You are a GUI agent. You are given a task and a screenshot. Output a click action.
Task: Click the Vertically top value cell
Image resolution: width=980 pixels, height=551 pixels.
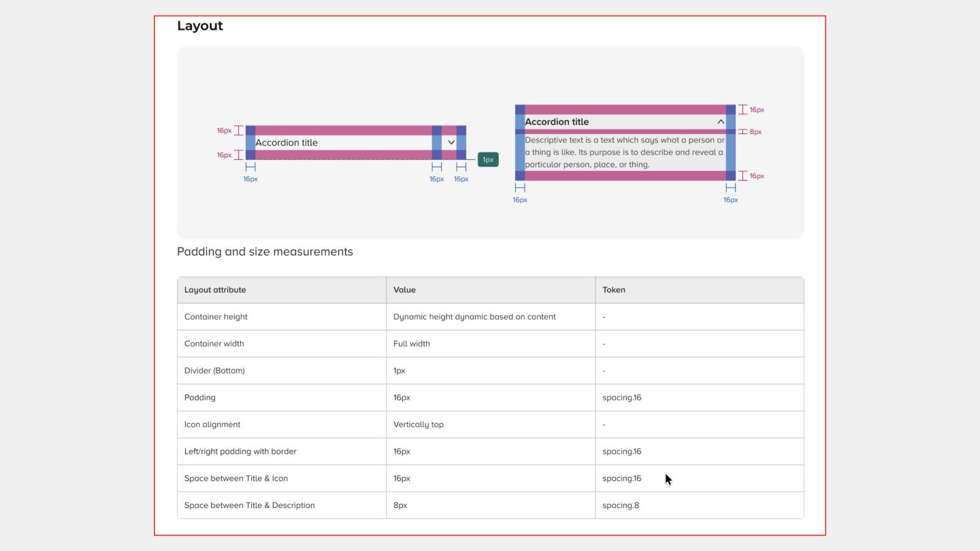[419, 424]
